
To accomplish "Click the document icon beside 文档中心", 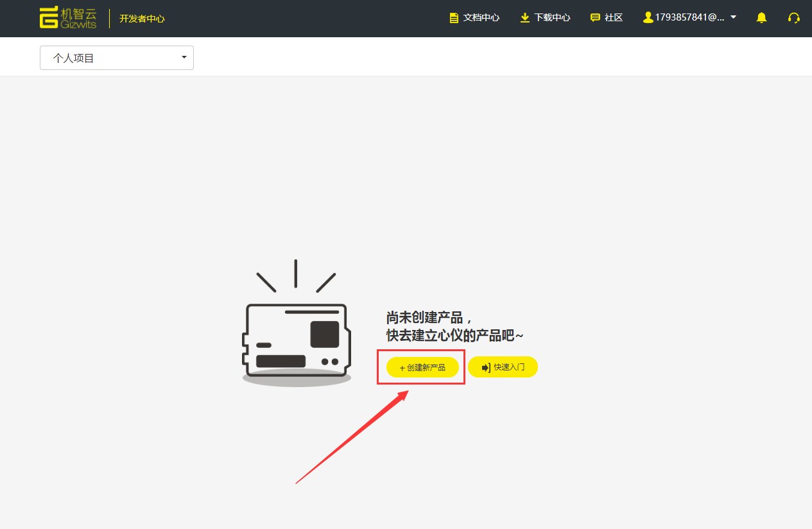I will click(454, 18).
